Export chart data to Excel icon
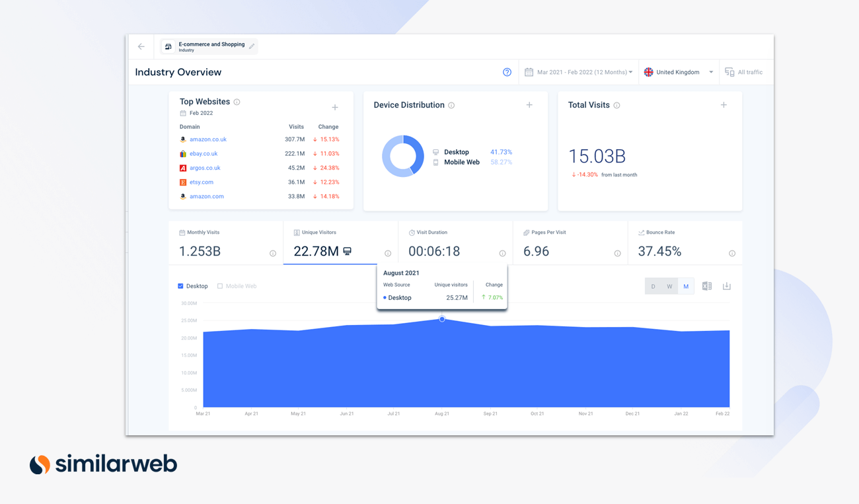Viewport: 859px width, 504px height. point(707,286)
